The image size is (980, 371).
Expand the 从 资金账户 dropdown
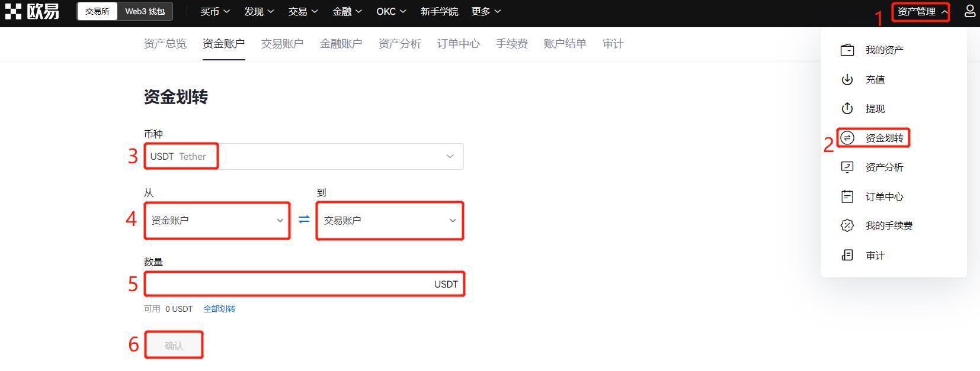217,220
